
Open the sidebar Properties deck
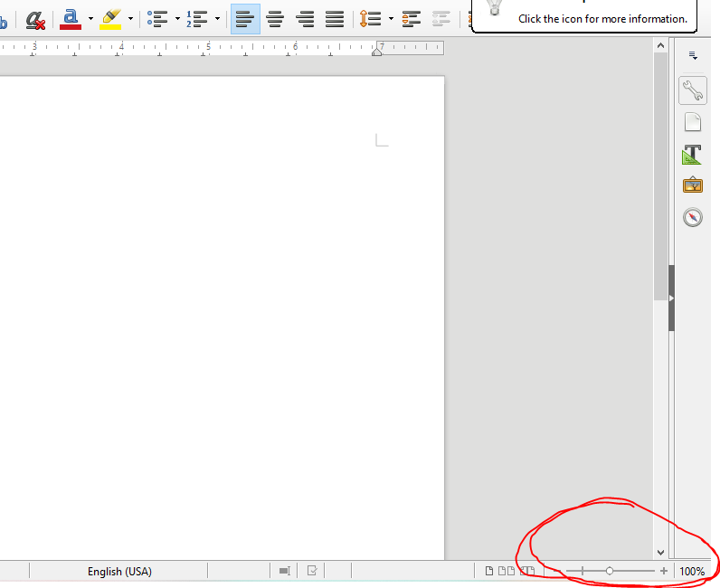(693, 90)
